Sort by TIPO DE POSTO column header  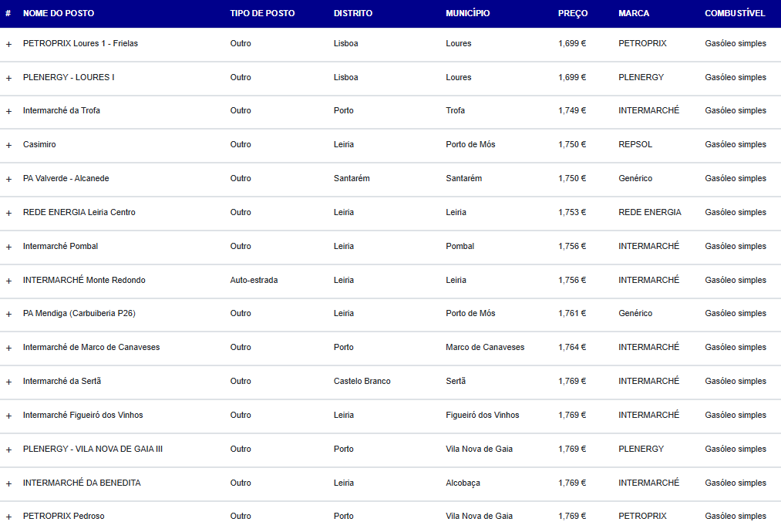click(262, 13)
